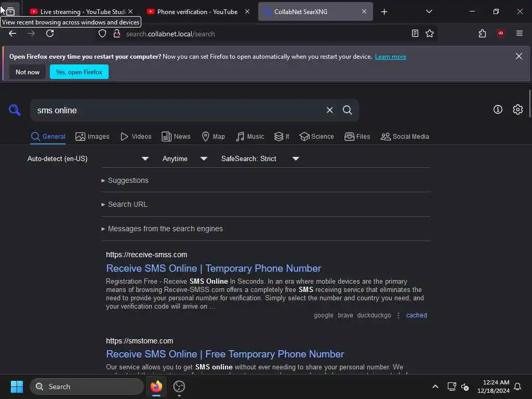Open result options three-dot menu
Screen dimensions: 532x399
398,315
